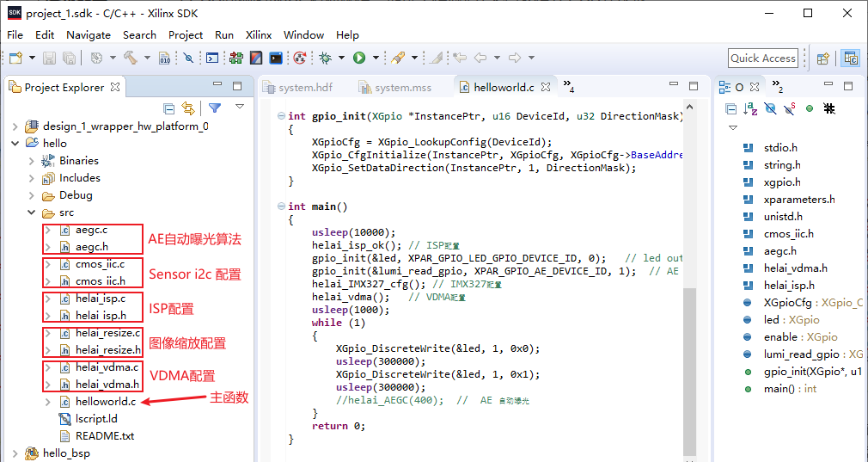Screen dimensions: 868x462
Task: Click the green board Program FPGA icon
Action: pyautogui.click(x=236, y=58)
